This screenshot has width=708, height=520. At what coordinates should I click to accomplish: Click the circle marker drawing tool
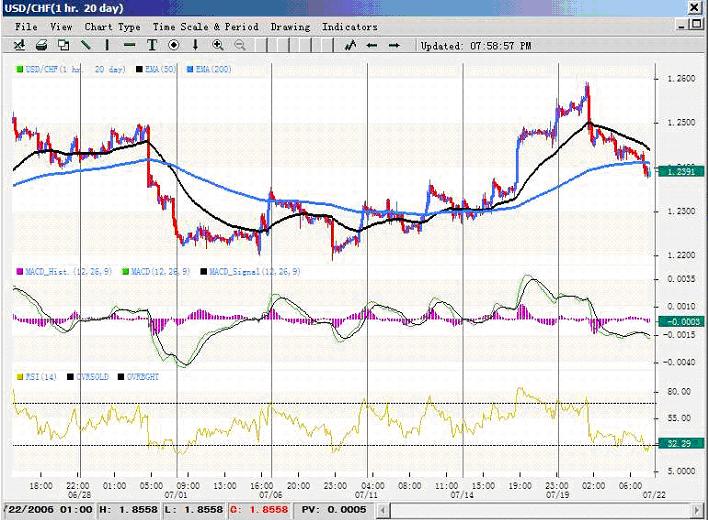pos(173,45)
